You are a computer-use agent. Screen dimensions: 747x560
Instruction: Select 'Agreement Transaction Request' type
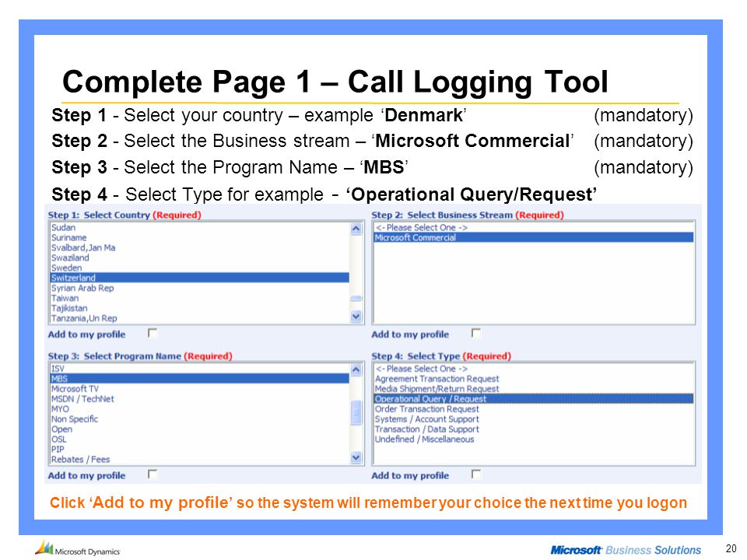(534, 379)
